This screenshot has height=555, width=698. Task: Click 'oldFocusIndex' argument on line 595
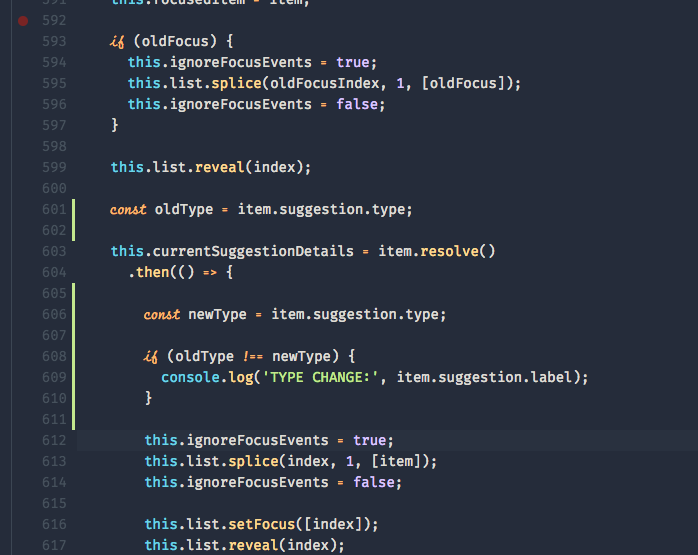click(325, 83)
